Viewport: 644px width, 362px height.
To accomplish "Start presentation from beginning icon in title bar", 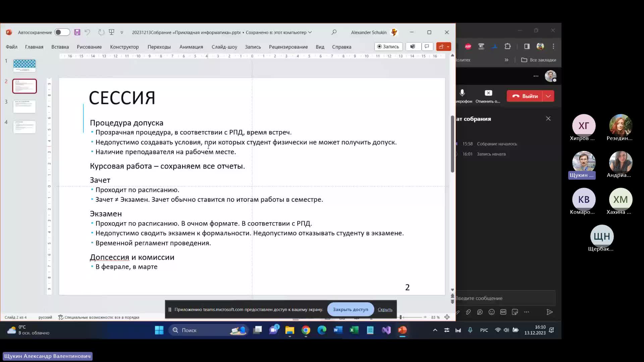I will [x=112, y=32].
